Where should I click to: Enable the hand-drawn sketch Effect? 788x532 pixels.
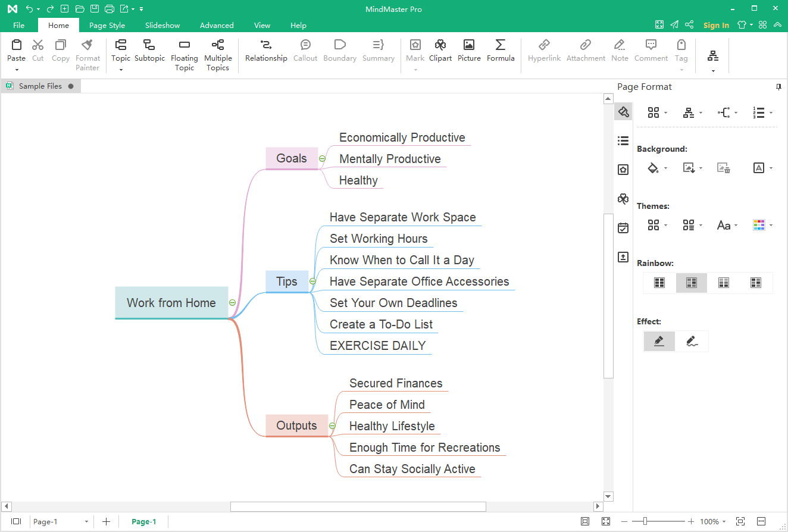point(692,341)
